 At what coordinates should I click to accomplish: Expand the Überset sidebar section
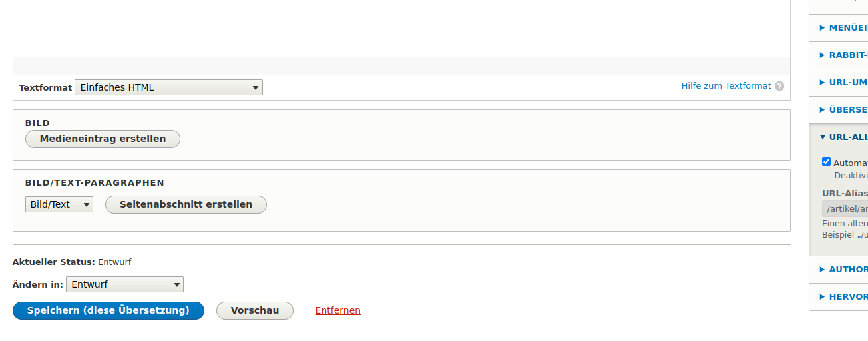pyautogui.click(x=843, y=110)
